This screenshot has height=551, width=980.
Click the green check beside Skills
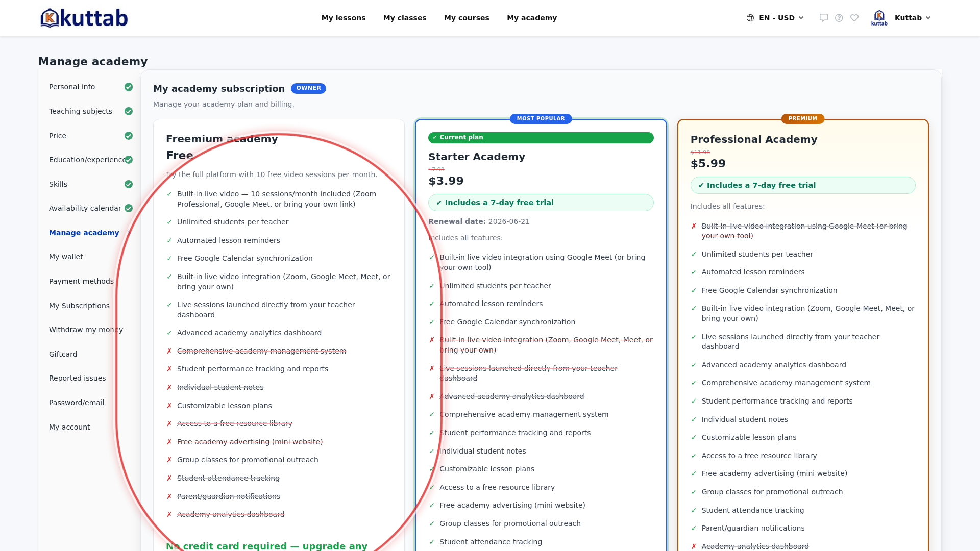point(129,184)
